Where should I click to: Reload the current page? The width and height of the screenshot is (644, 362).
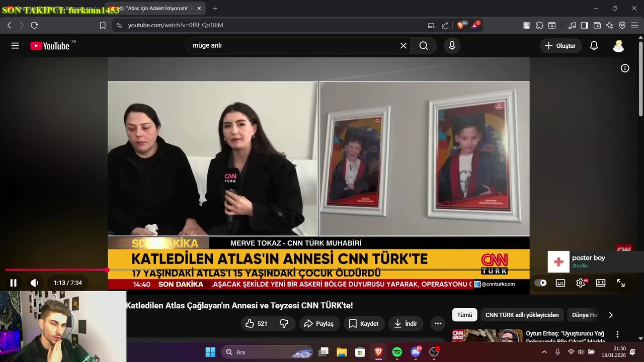coord(34,25)
